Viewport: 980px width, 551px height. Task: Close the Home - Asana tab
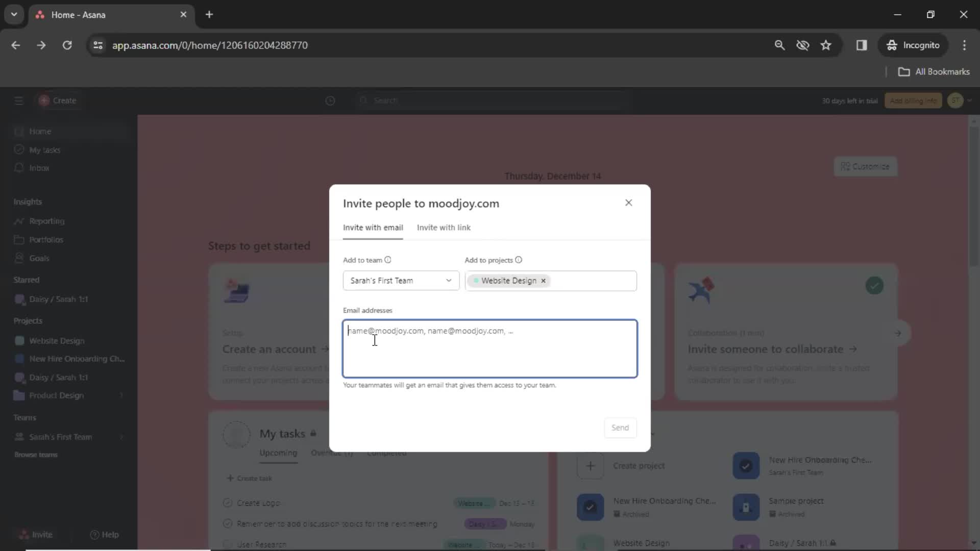tap(183, 14)
